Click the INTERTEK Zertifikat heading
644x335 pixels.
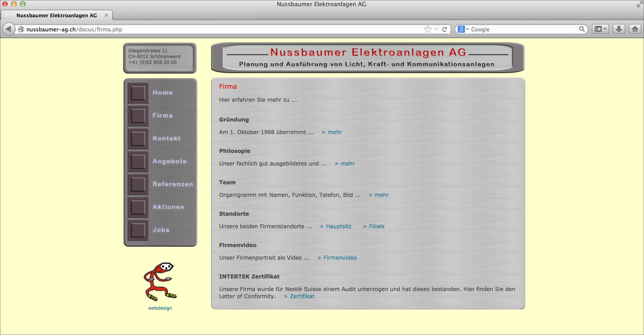pyautogui.click(x=249, y=277)
